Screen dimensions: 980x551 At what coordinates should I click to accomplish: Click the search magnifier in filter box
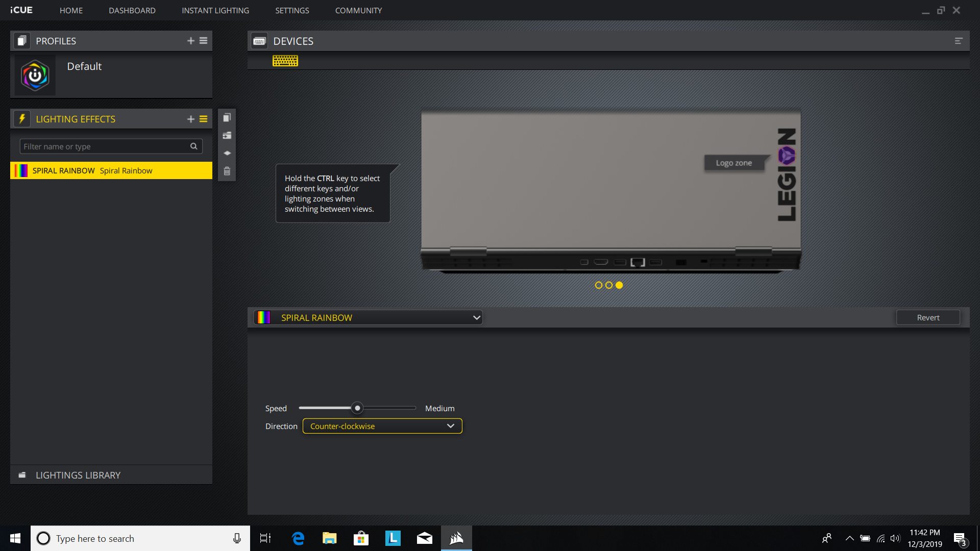click(x=194, y=146)
